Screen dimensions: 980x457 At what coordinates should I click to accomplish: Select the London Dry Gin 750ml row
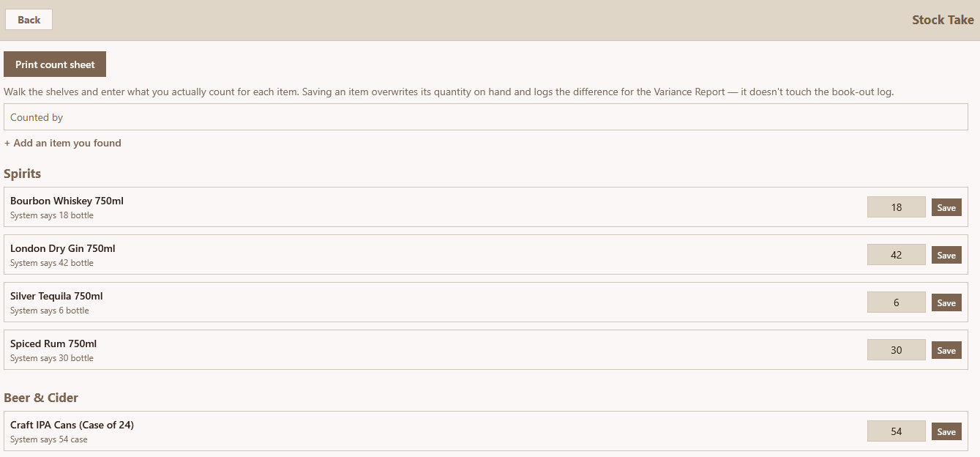pyautogui.click(x=486, y=255)
